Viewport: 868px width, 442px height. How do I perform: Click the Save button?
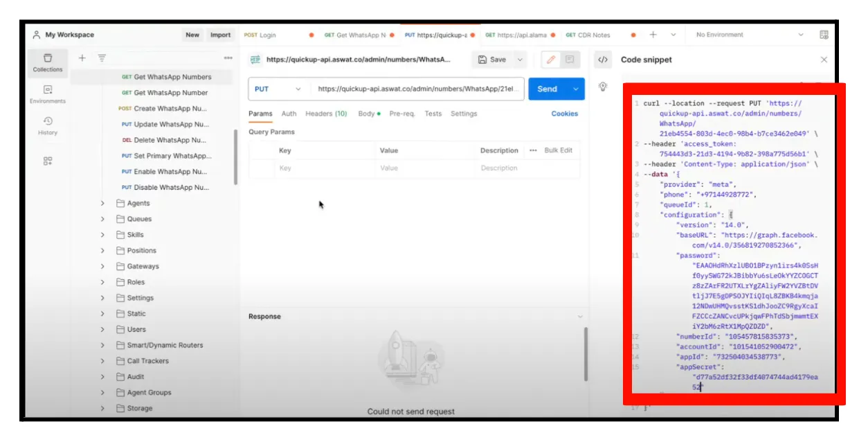[492, 60]
